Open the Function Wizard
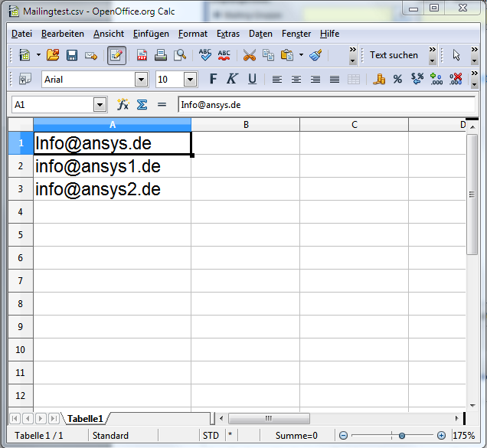487x448 pixels. coord(123,105)
